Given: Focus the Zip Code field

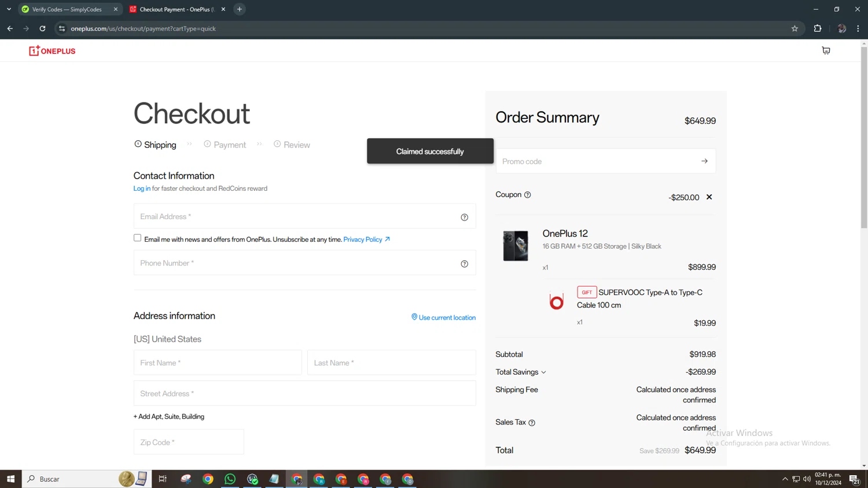Looking at the screenshot, I should 189,442.
